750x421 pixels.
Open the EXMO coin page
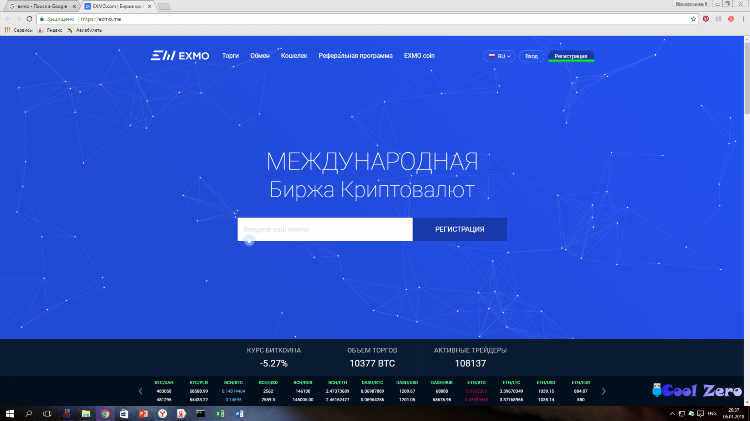[419, 55]
